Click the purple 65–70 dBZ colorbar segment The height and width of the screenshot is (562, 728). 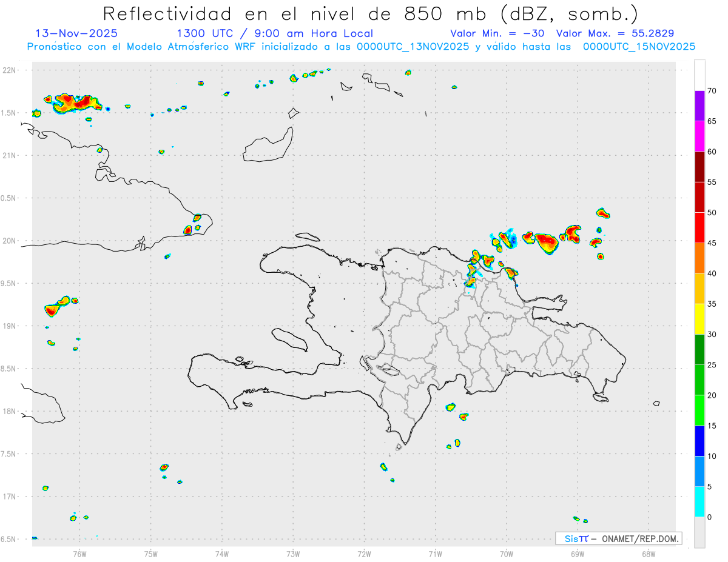699,105
